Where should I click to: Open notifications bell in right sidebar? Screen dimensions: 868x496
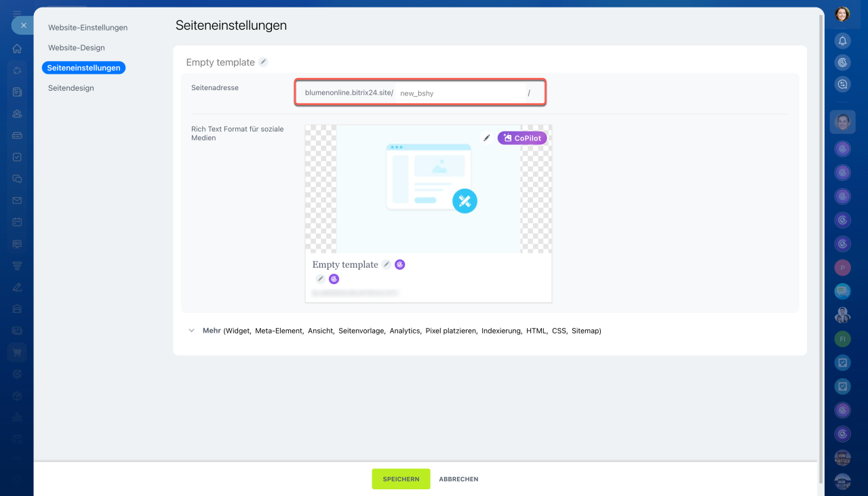[842, 41]
